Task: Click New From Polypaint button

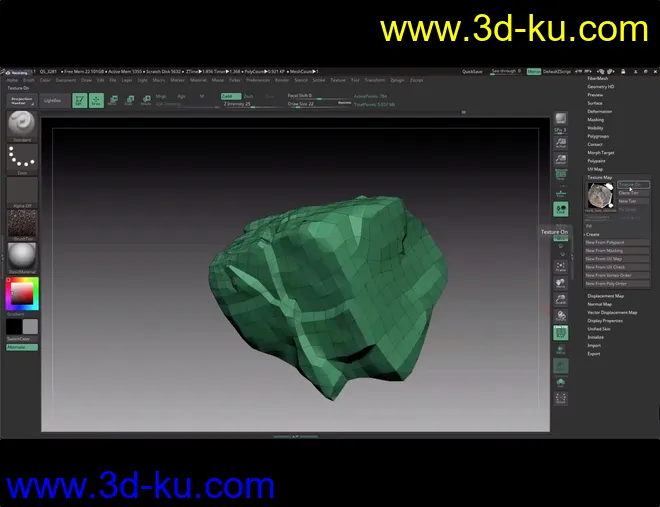Action: tap(617, 242)
